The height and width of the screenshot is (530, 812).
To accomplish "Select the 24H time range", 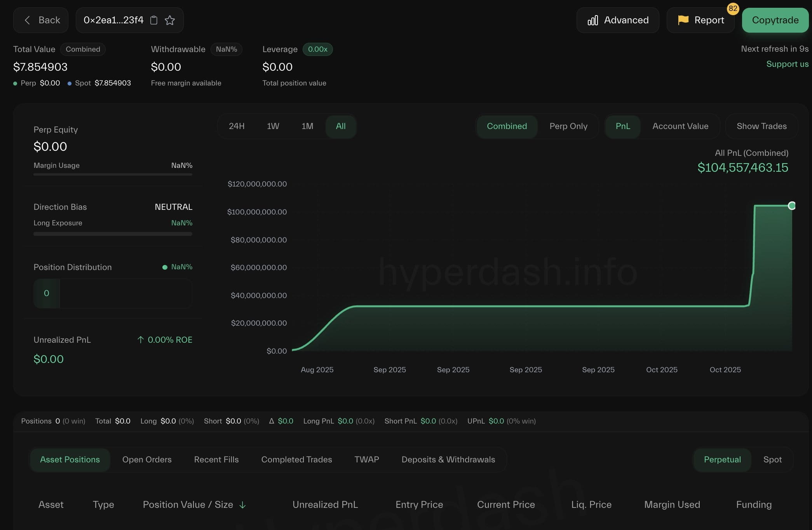I will click(x=237, y=126).
